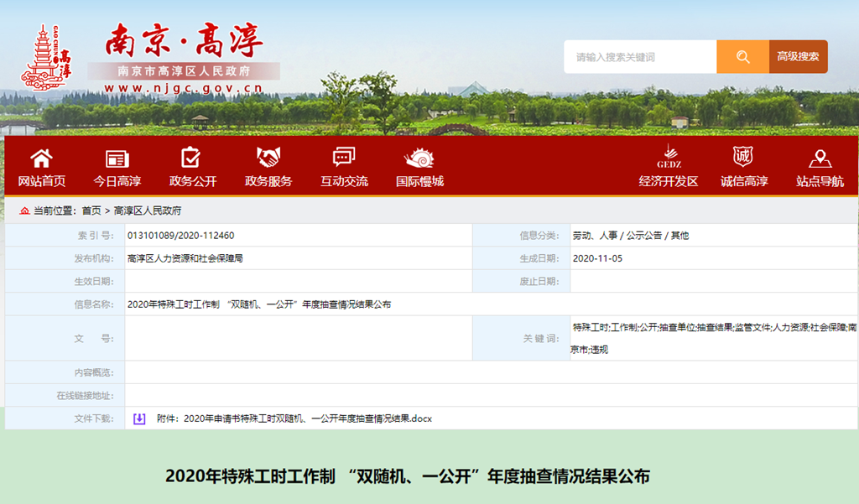The width and height of the screenshot is (859, 504).
Task: Open 国际慢城 snail icon
Action: coord(419,158)
